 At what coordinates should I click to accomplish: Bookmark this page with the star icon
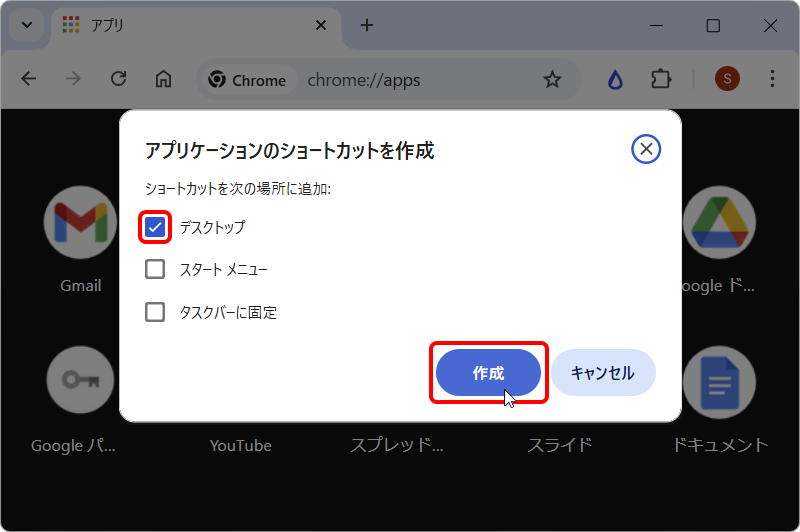click(552, 80)
